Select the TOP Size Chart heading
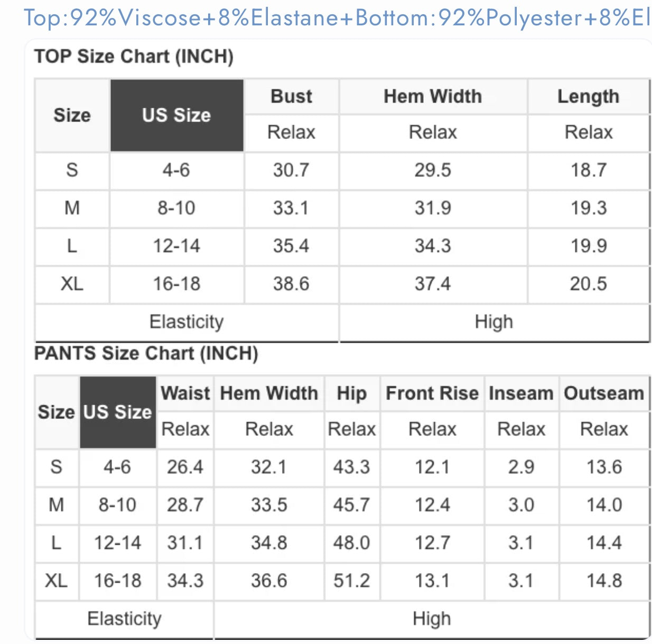 (x=134, y=57)
